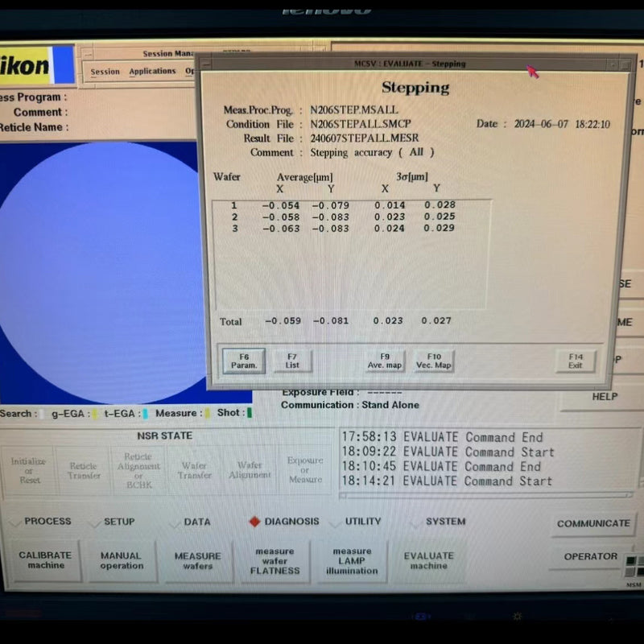Open the COMMUNICATE panel
Image resolution: width=644 pixels, height=644 pixels.
593,523
